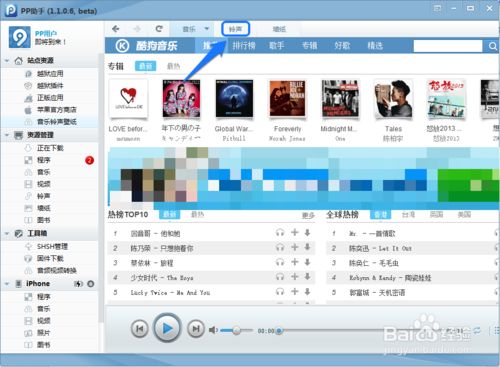Click the PP用户 avatar logo

tap(20, 37)
